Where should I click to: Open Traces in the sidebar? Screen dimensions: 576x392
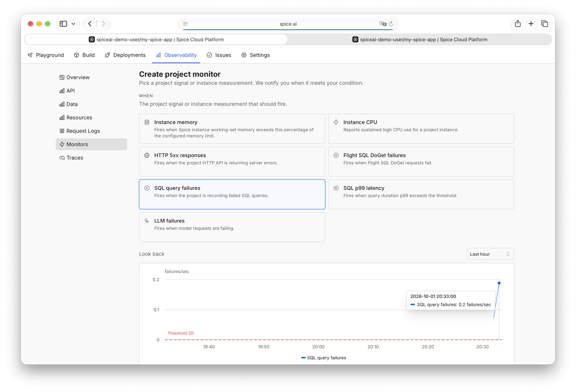91,158
